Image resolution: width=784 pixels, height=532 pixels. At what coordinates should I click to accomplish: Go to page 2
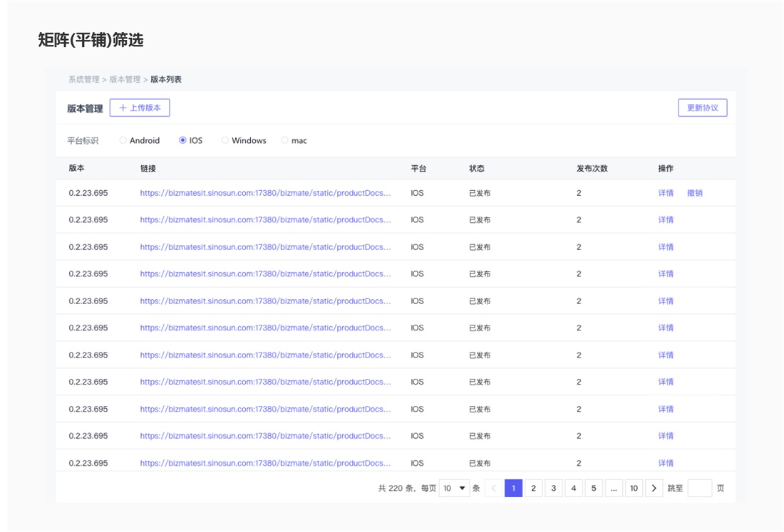point(533,488)
